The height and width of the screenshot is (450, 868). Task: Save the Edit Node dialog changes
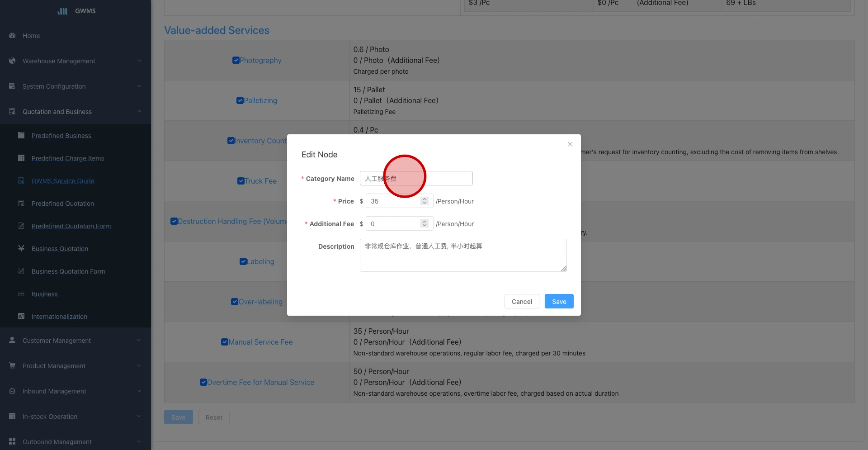pyautogui.click(x=559, y=301)
